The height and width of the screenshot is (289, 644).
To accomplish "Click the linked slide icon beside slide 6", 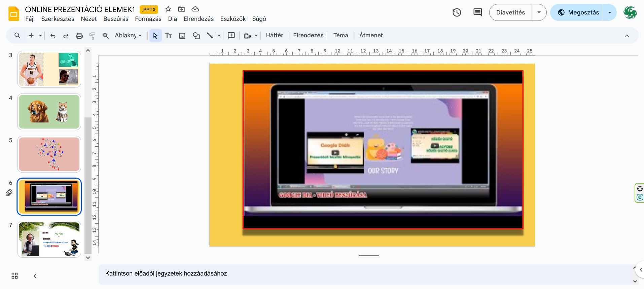I will pos(9,193).
